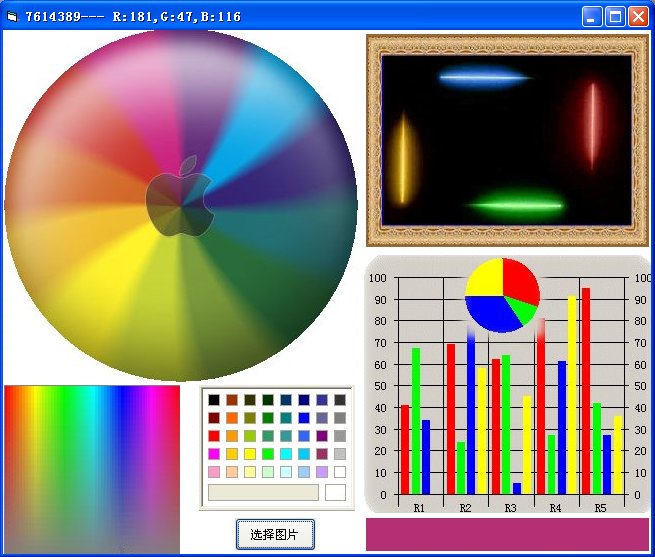Pick the gold yellow-orange palette swatch

[x=232, y=454]
